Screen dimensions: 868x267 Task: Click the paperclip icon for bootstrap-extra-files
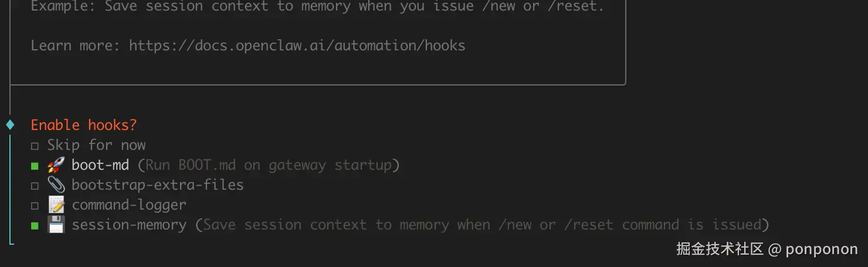tap(56, 185)
